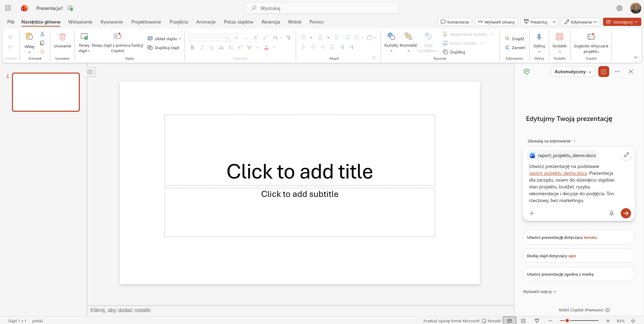Start new Copilot chat icon
The width and height of the screenshot is (644, 324).
point(604,72)
